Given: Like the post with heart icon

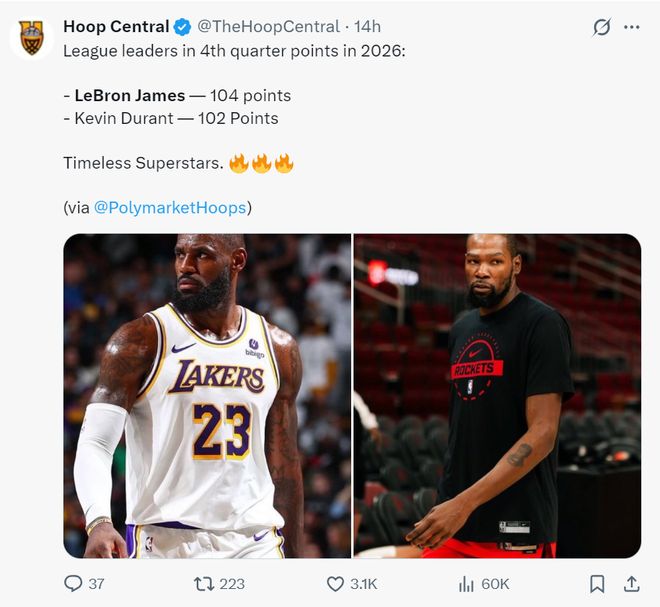Looking at the screenshot, I should pyautogui.click(x=336, y=583).
